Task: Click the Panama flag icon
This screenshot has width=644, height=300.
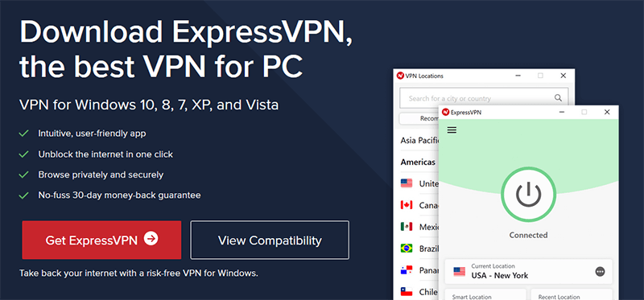Action: (407, 270)
